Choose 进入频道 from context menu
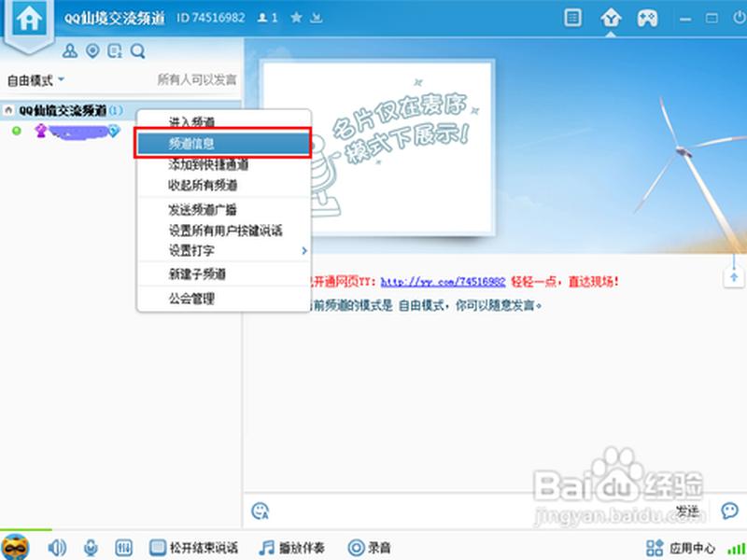Viewport: 747px width, 560px height. [x=224, y=121]
